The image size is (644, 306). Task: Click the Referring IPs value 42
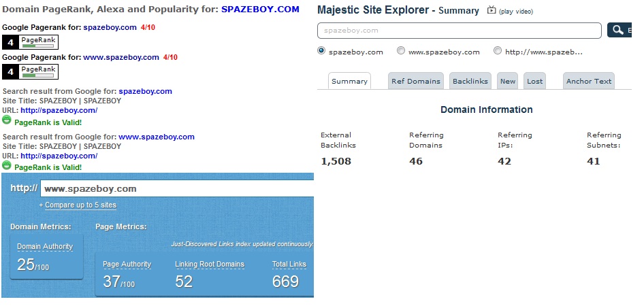pyautogui.click(x=504, y=161)
